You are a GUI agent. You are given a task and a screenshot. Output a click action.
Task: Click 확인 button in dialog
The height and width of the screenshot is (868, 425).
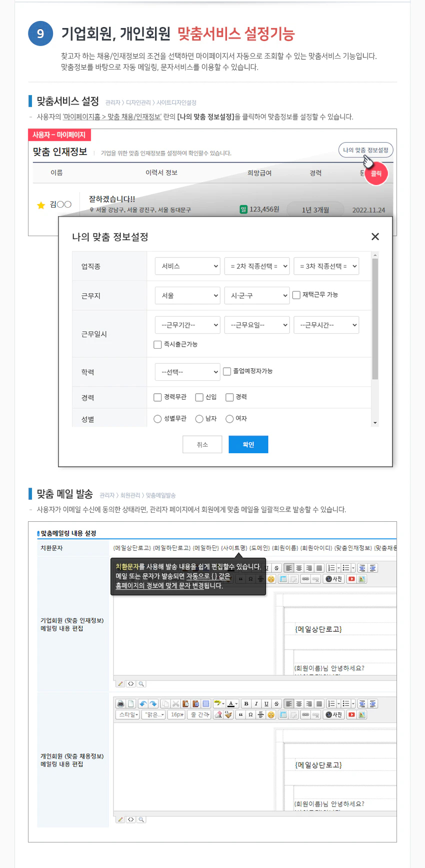[248, 444]
